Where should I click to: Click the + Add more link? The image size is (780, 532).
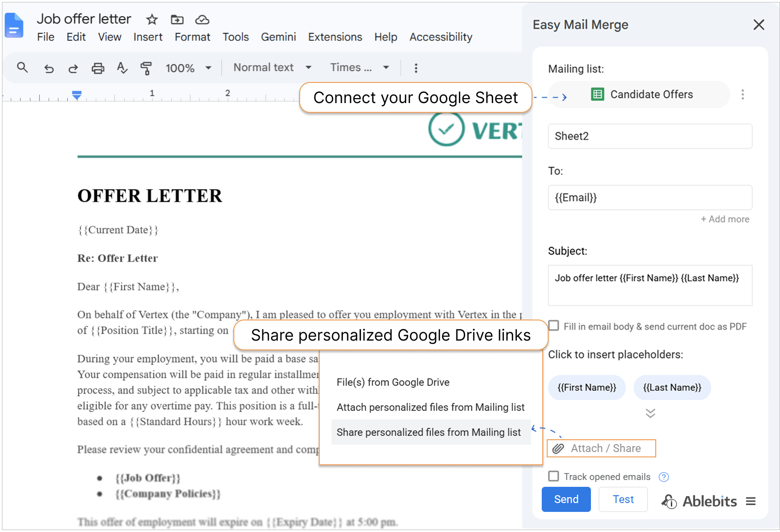click(x=725, y=219)
